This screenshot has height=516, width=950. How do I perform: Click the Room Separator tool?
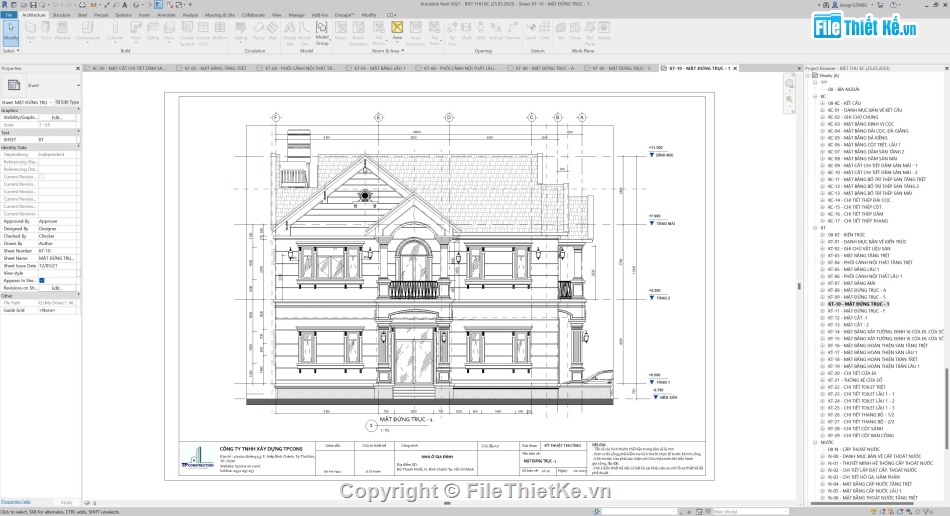click(x=358, y=33)
